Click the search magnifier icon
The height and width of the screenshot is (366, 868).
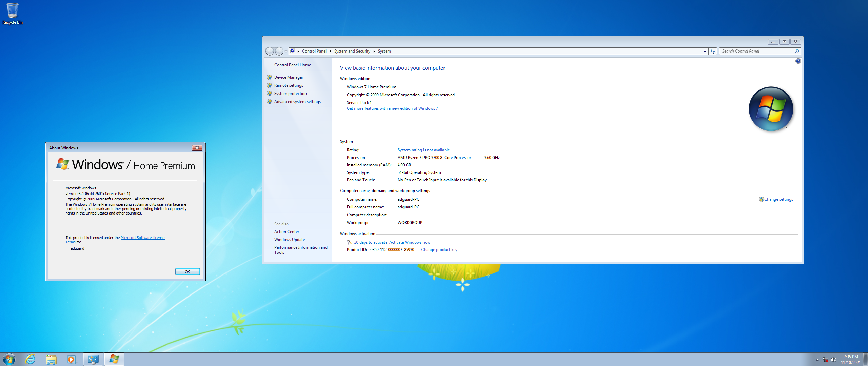point(797,51)
